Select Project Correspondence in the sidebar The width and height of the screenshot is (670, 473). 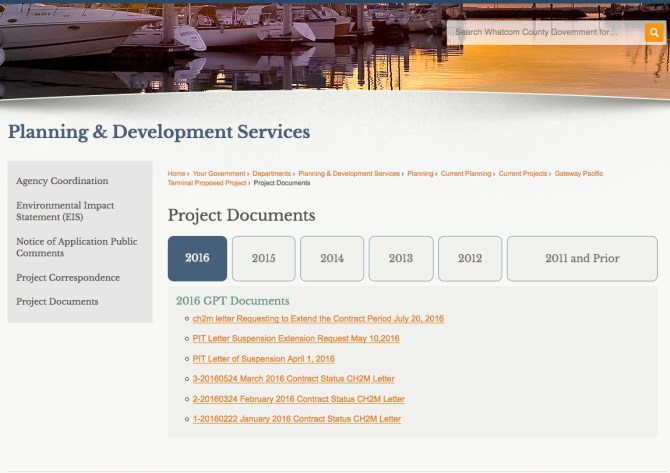tap(68, 278)
